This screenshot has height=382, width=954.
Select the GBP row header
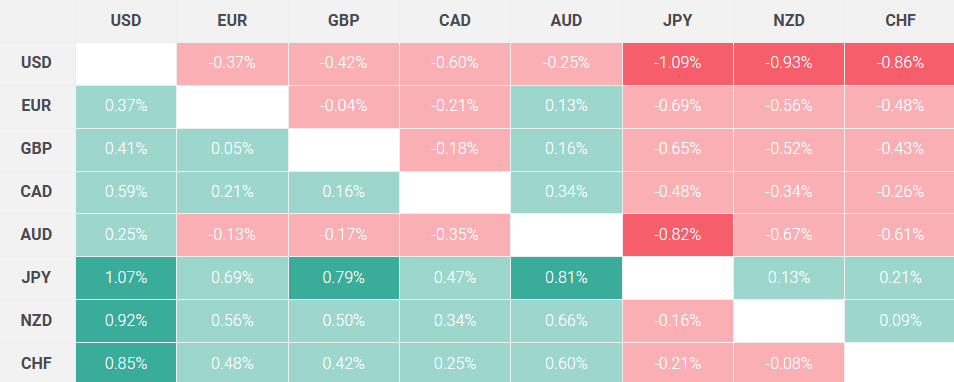click(x=38, y=150)
